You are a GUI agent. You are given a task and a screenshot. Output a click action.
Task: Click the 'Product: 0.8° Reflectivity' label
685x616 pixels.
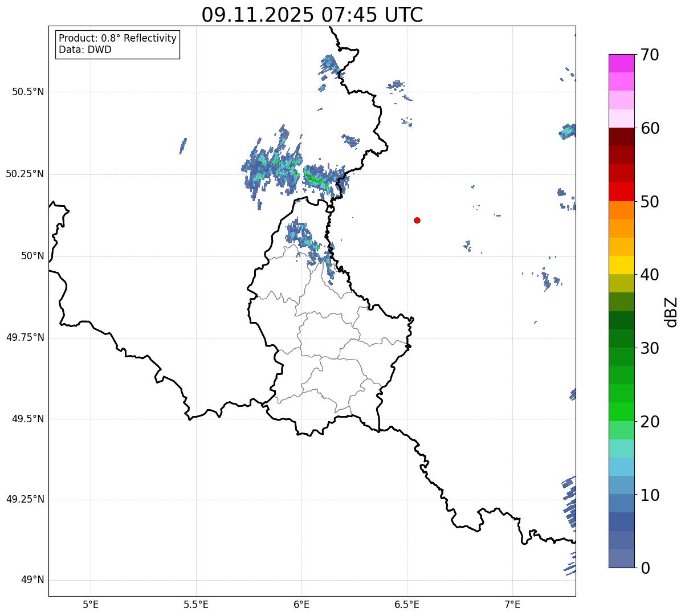(x=118, y=38)
